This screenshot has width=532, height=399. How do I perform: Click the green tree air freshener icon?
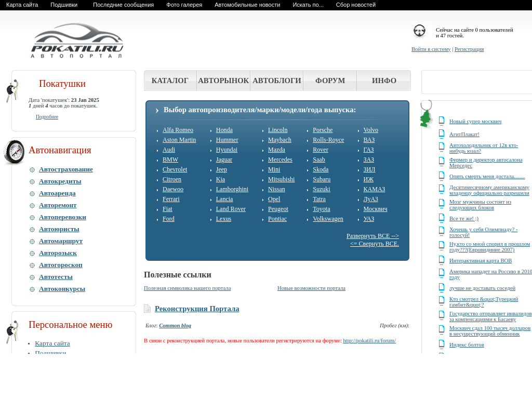(x=426, y=115)
